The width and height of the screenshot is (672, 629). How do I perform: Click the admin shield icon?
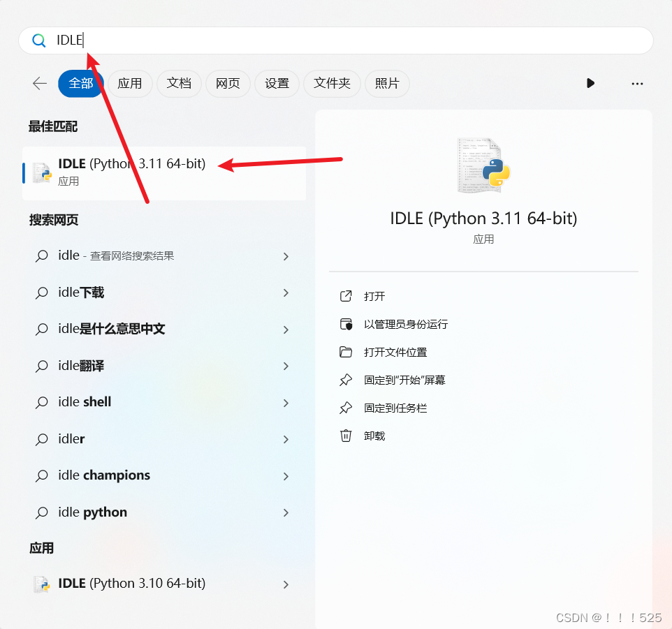(346, 324)
